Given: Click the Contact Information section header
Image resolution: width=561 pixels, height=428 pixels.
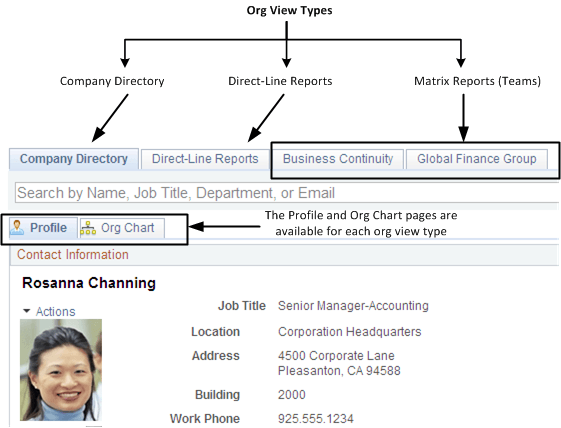Looking at the screenshot, I should pyautogui.click(x=73, y=254).
